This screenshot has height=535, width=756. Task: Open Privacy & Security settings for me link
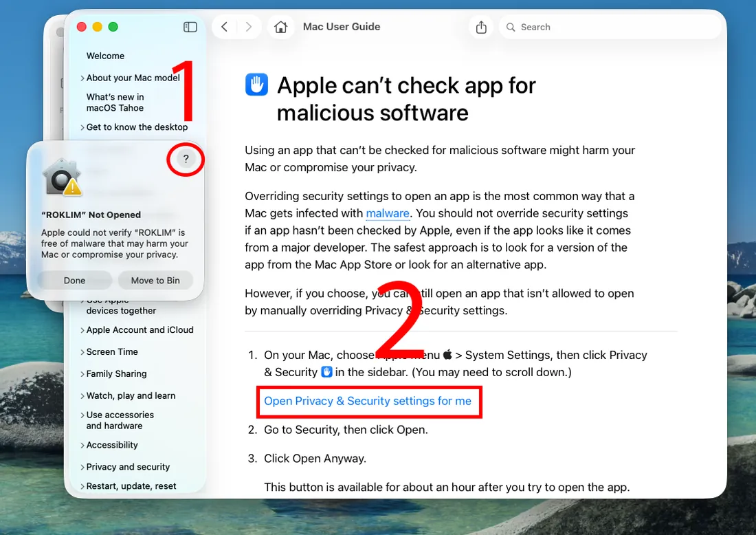(x=368, y=401)
